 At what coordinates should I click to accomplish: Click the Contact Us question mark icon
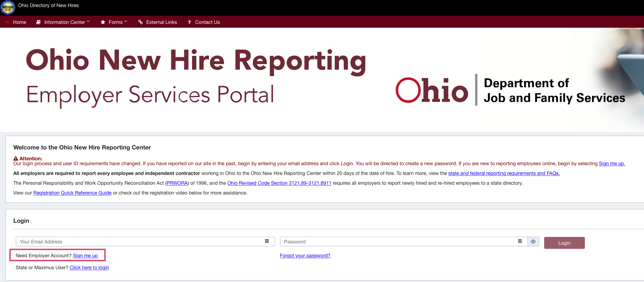pos(189,22)
